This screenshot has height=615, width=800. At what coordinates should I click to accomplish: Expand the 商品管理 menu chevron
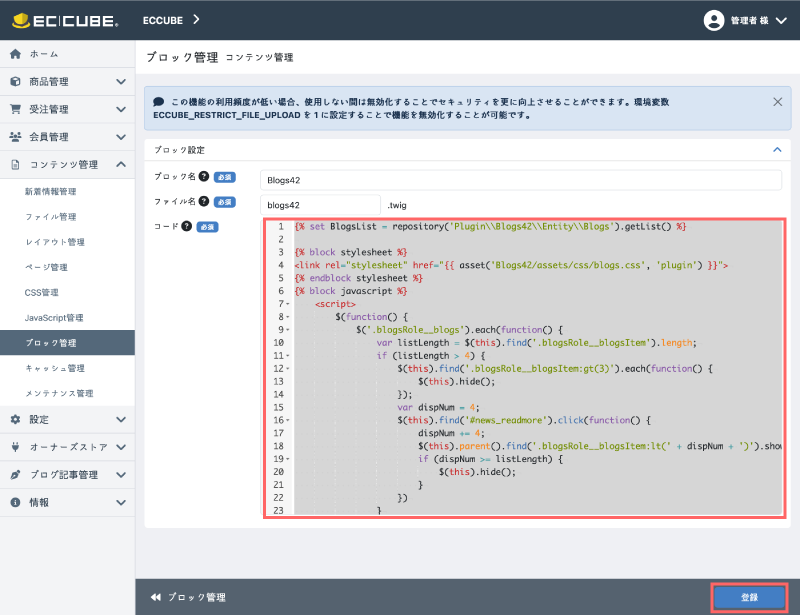coord(121,82)
